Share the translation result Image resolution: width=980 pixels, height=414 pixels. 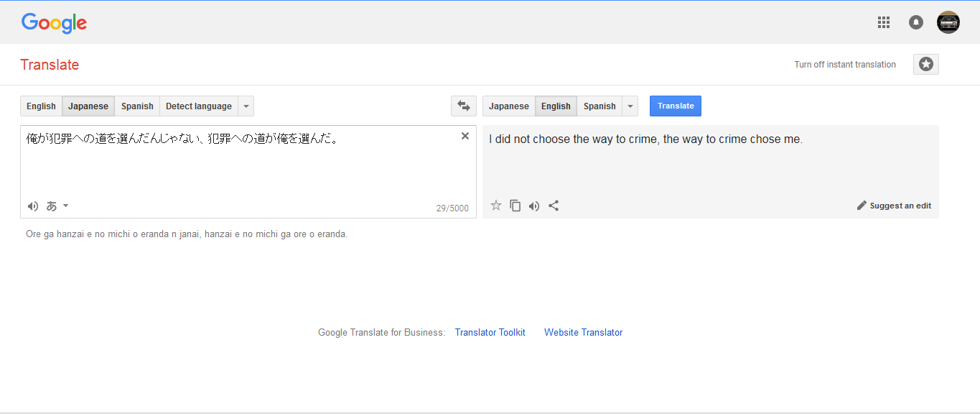[x=554, y=206]
